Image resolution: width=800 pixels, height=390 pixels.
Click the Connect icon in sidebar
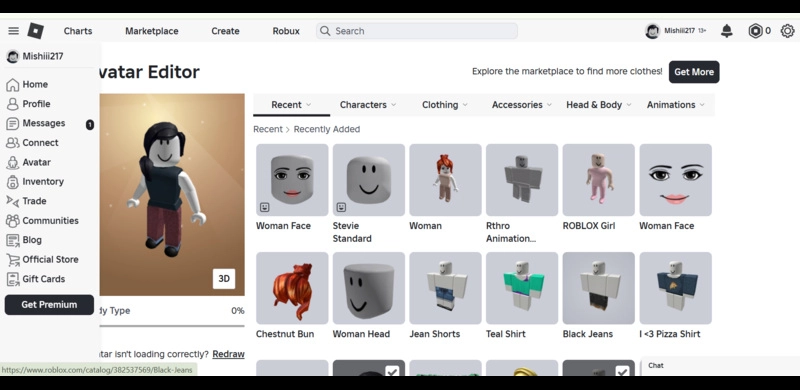13,143
